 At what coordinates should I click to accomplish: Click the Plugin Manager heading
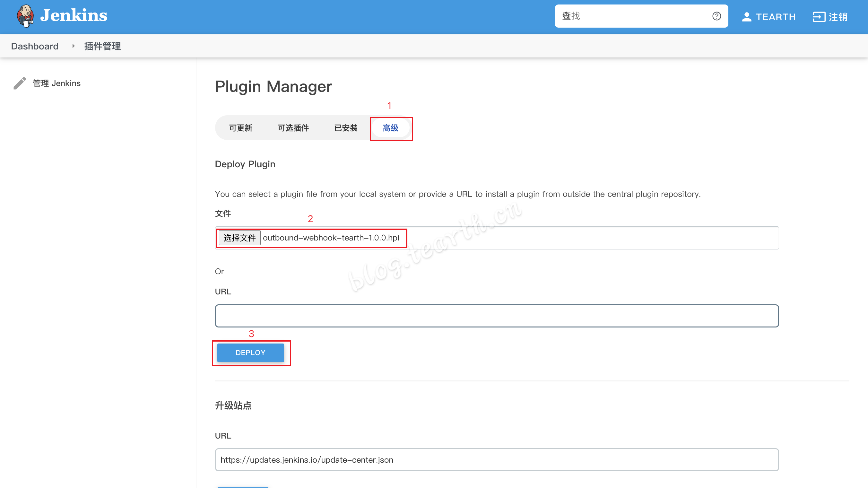273,87
